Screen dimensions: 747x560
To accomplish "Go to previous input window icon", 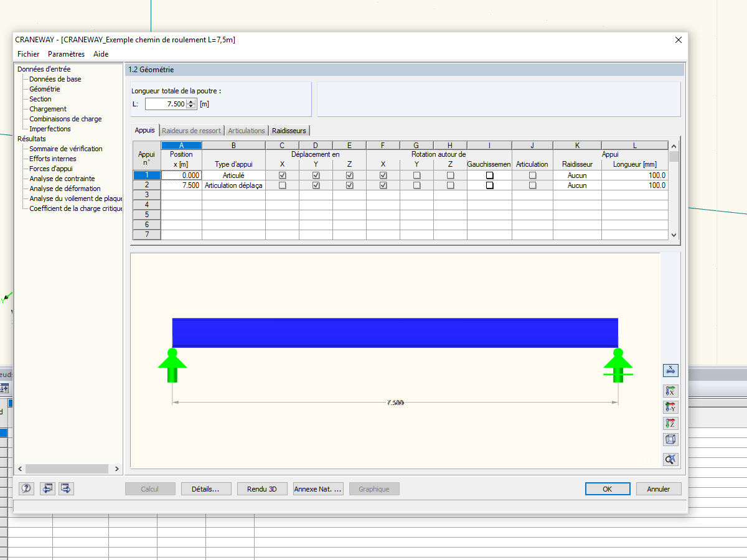I will click(47, 489).
